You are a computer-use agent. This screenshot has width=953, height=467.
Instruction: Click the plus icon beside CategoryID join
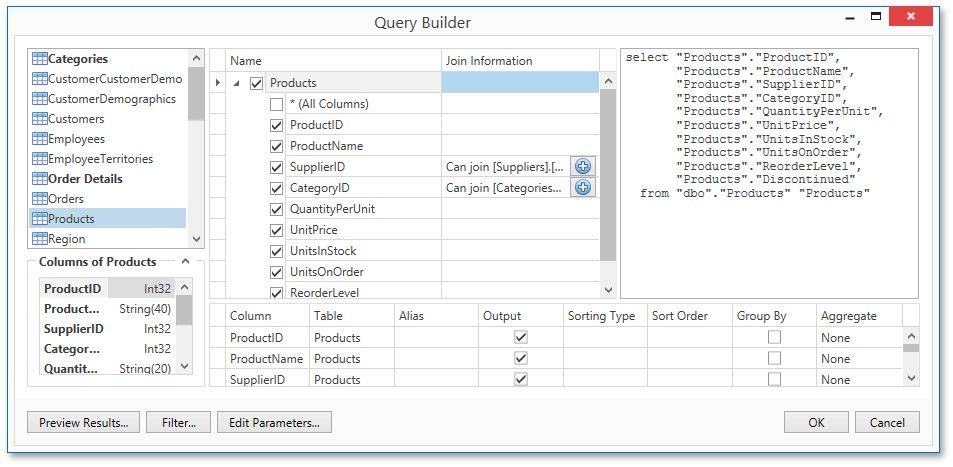tap(583, 188)
